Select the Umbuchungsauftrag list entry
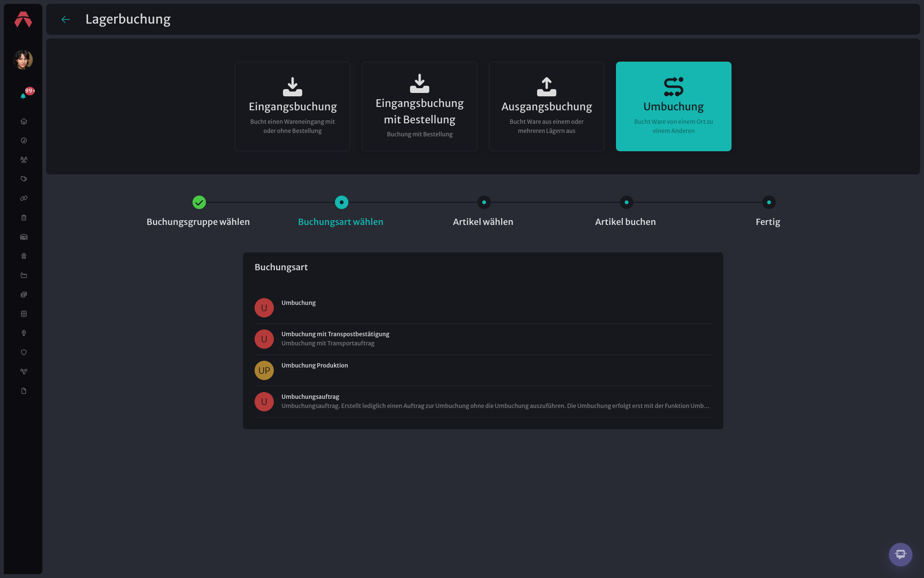This screenshot has height=578, width=924. 483,402
